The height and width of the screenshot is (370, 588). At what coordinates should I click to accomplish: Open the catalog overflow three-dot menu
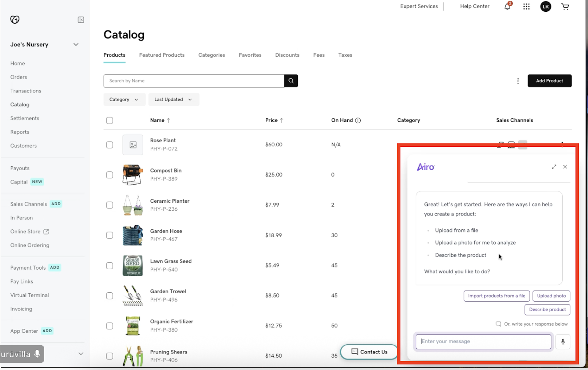518,81
